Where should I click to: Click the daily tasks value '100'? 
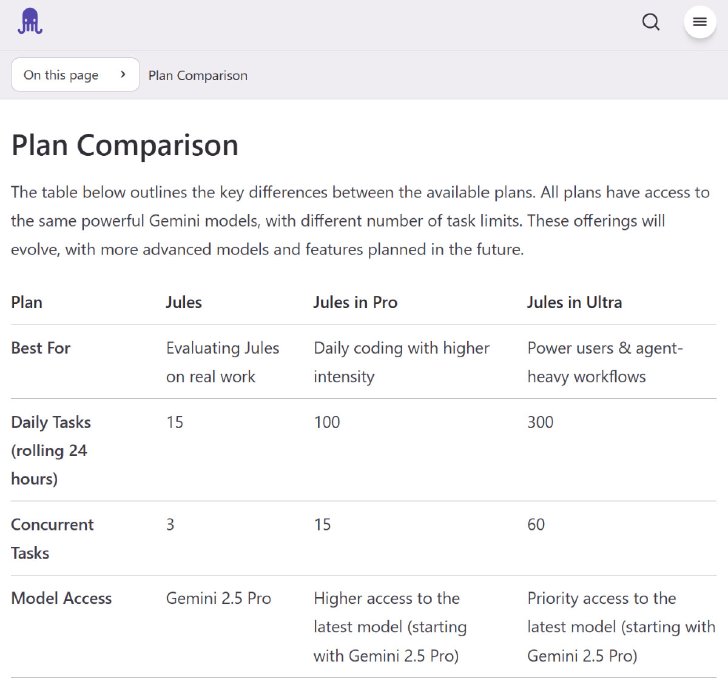pos(327,422)
